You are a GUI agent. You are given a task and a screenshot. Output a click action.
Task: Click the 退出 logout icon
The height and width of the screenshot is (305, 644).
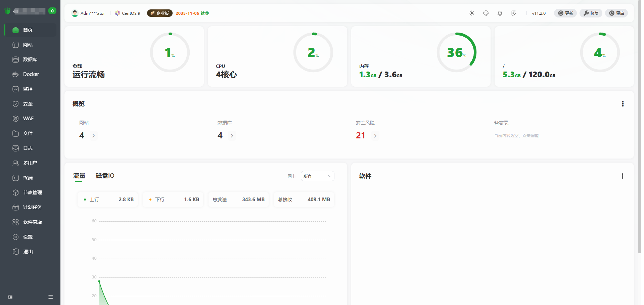[x=16, y=252]
